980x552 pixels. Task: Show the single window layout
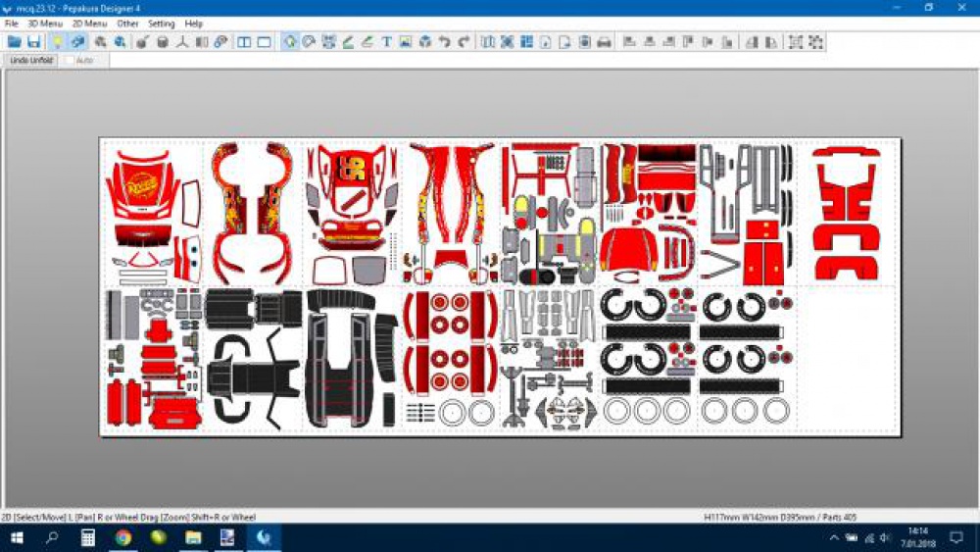click(x=265, y=42)
